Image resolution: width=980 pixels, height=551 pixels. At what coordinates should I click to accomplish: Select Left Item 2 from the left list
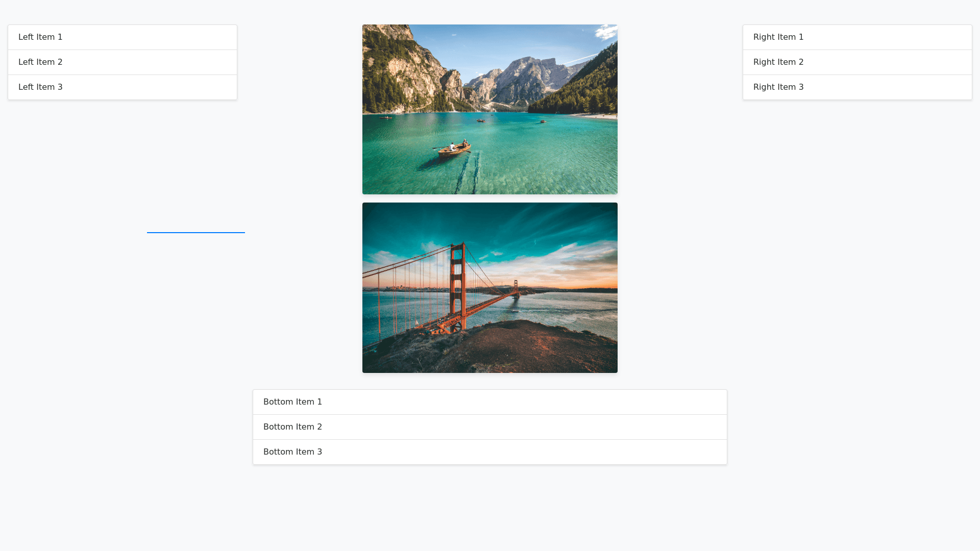click(x=122, y=62)
